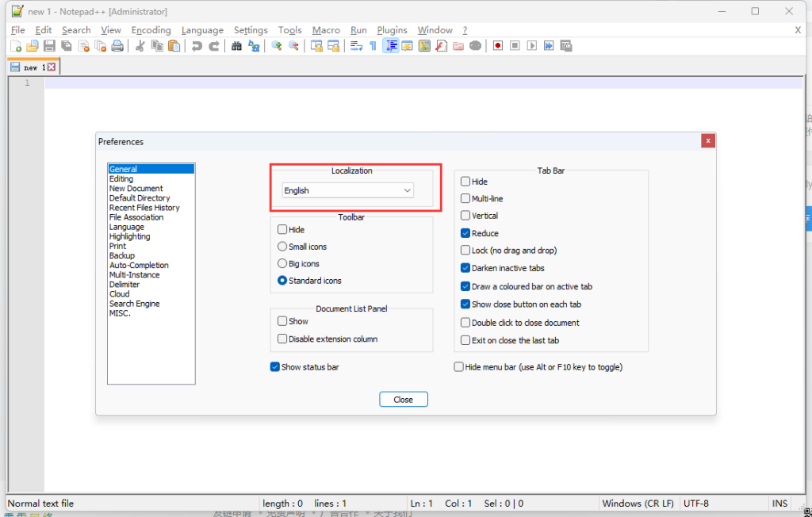The image size is (812, 517).
Task: Click the Close button in Preferences
Action: click(404, 400)
